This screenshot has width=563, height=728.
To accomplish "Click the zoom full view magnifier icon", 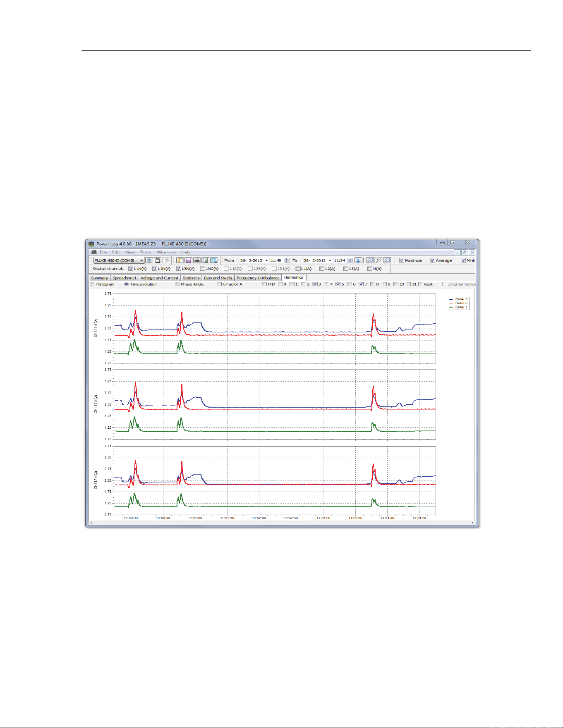I will (387, 260).
